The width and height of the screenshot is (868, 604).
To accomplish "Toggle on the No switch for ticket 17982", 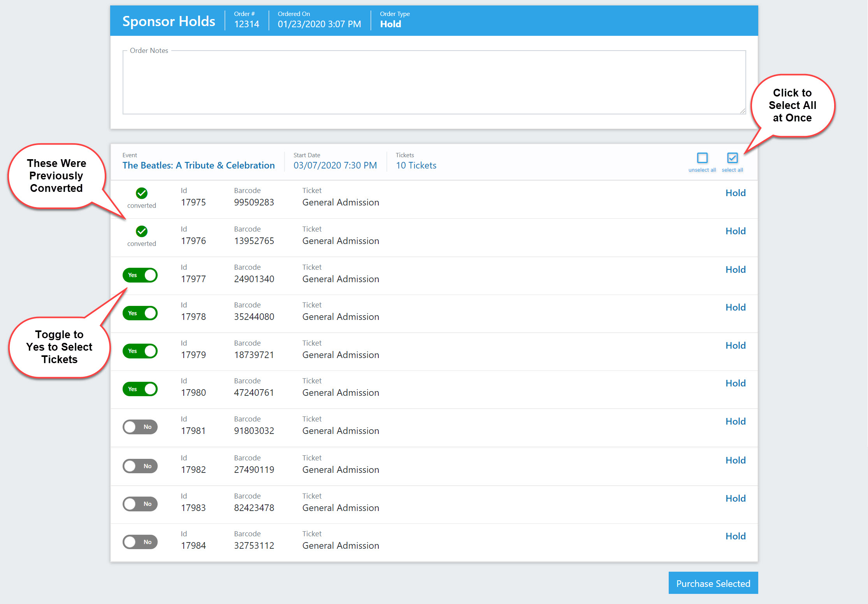I will coord(140,466).
